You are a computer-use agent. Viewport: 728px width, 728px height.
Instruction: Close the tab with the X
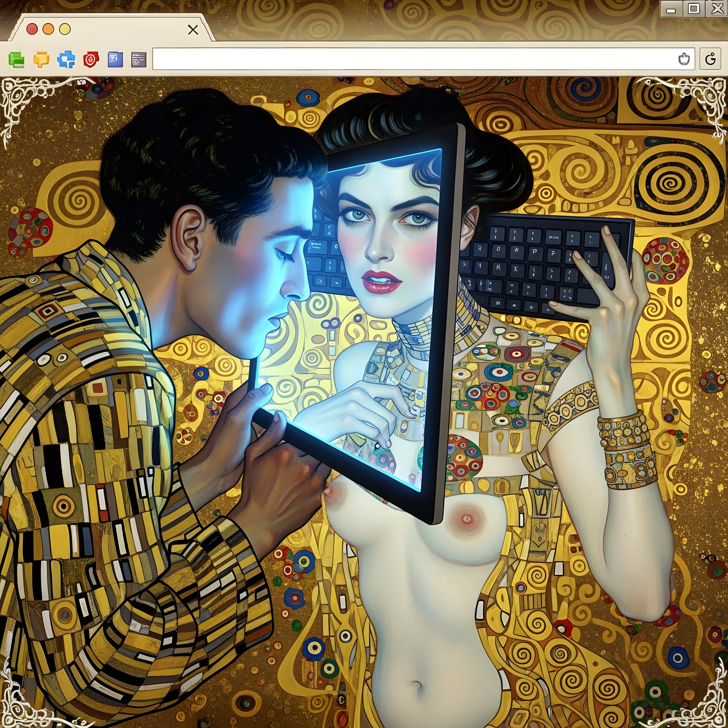pyautogui.click(x=193, y=30)
